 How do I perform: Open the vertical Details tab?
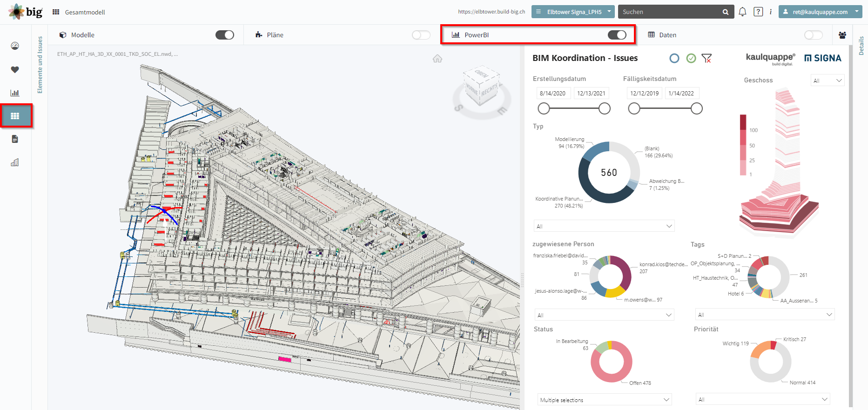[861, 46]
